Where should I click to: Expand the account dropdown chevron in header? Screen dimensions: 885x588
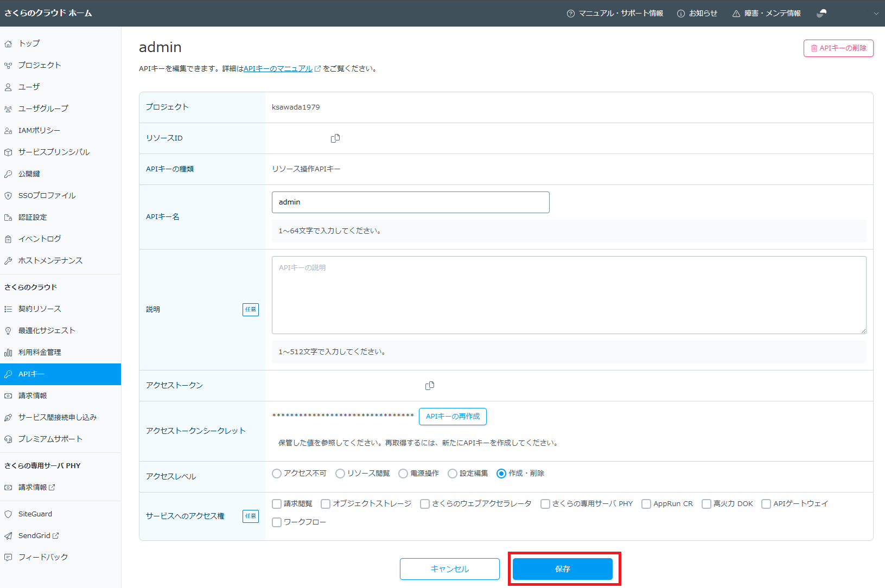pyautogui.click(x=876, y=14)
